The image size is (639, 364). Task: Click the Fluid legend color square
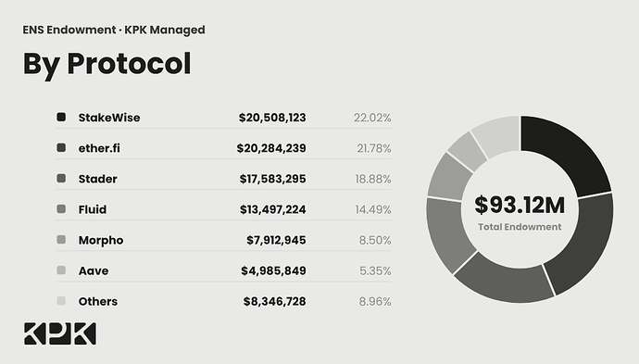(x=61, y=208)
